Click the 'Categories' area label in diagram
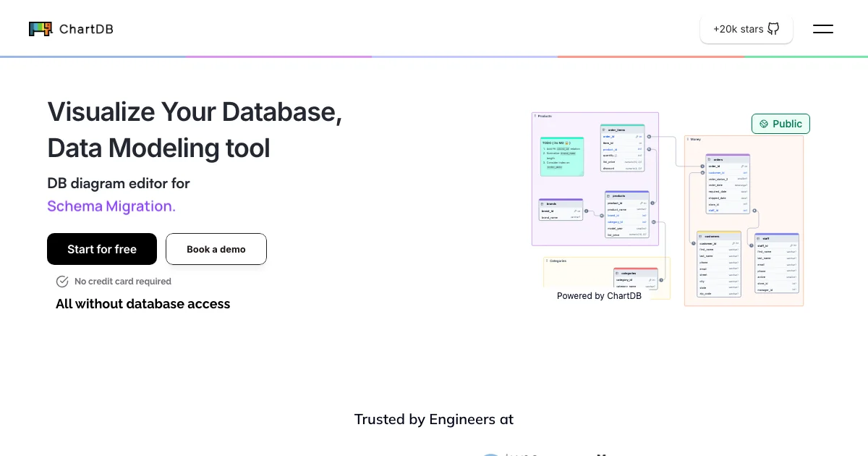The width and height of the screenshot is (868, 456). click(557, 261)
